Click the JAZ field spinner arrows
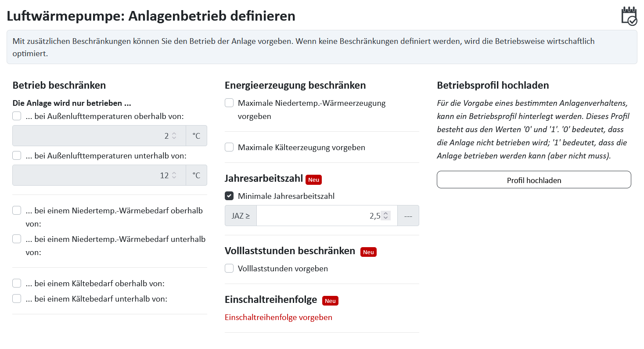Screen dimensions: 644x349 (385, 216)
